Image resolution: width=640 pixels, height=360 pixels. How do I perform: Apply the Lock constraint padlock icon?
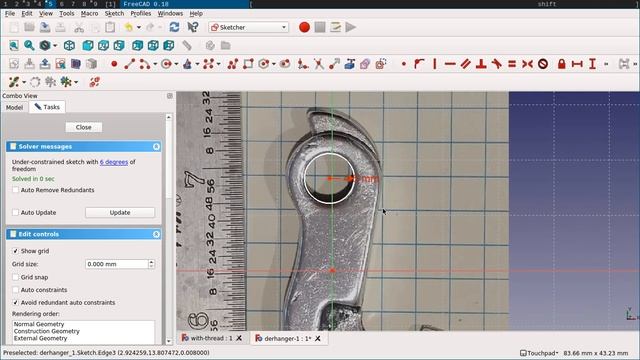pos(562,64)
